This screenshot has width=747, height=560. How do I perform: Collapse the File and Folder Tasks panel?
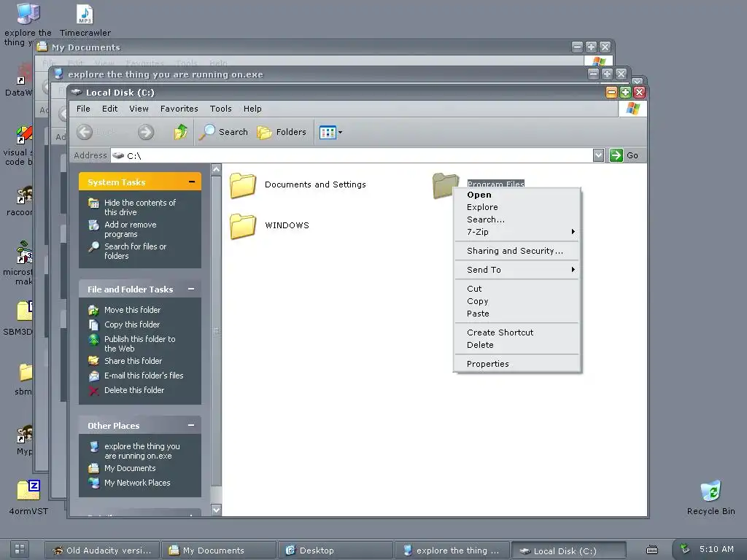point(191,289)
